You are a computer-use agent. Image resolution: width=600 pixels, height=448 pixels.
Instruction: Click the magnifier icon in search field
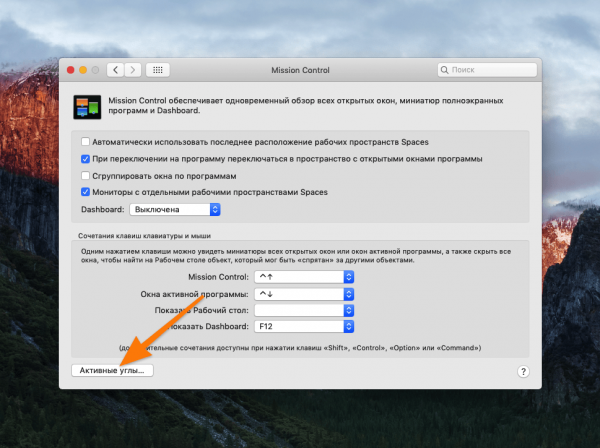pos(444,70)
